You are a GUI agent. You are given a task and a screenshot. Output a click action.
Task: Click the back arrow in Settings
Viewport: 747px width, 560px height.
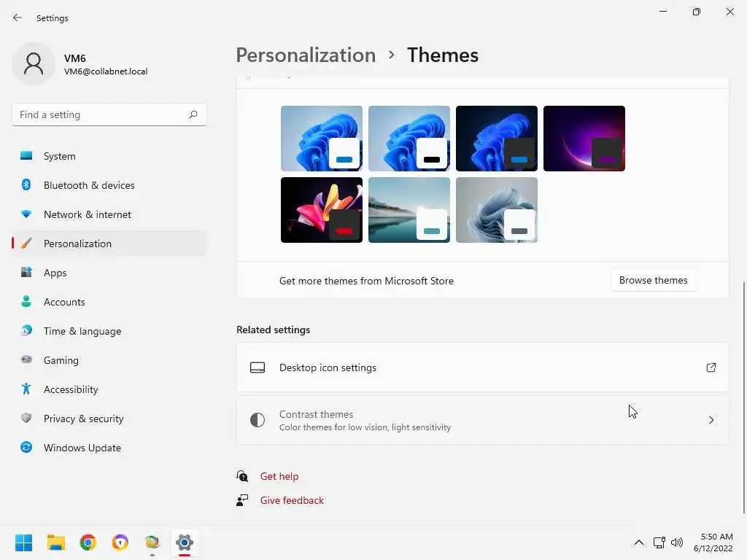18,17
